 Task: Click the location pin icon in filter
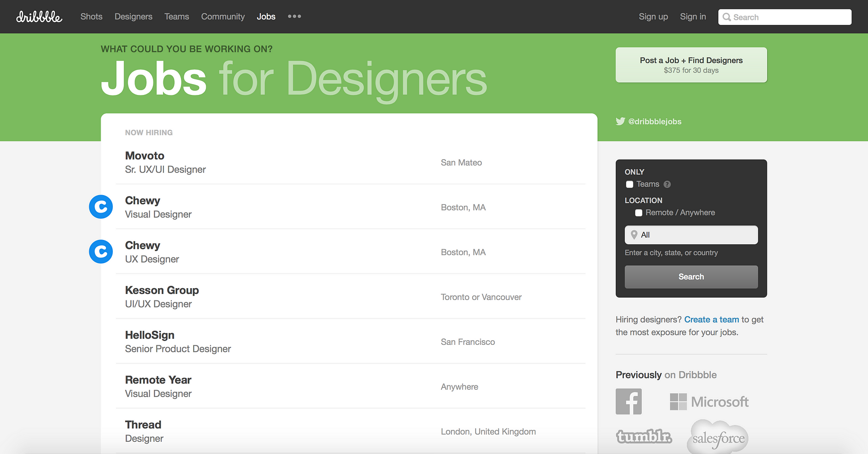pos(634,235)
